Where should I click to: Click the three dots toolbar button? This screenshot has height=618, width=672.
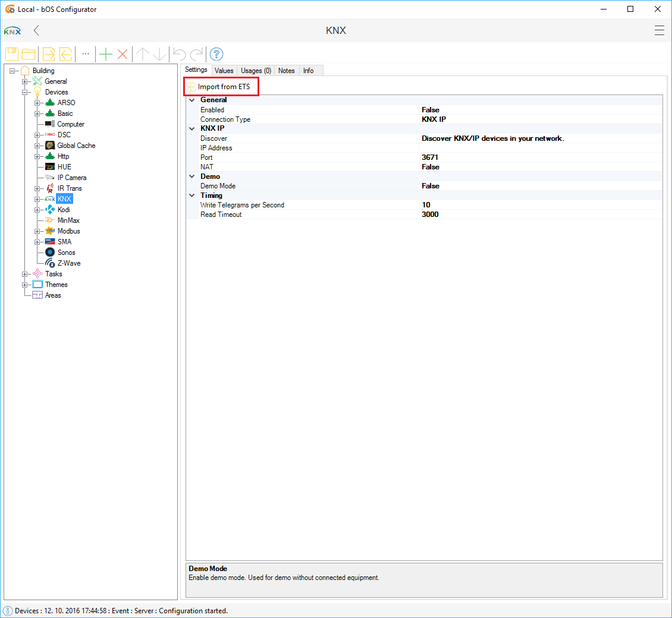86,54
